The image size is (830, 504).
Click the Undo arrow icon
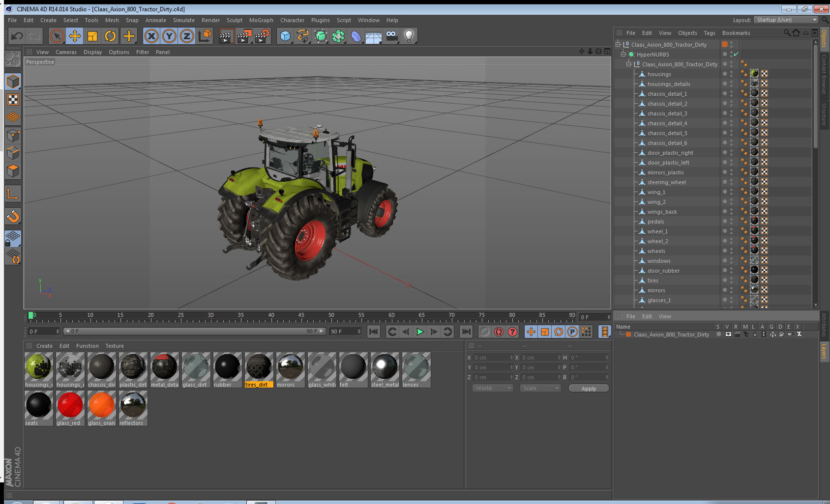click(x=17, y=36)
